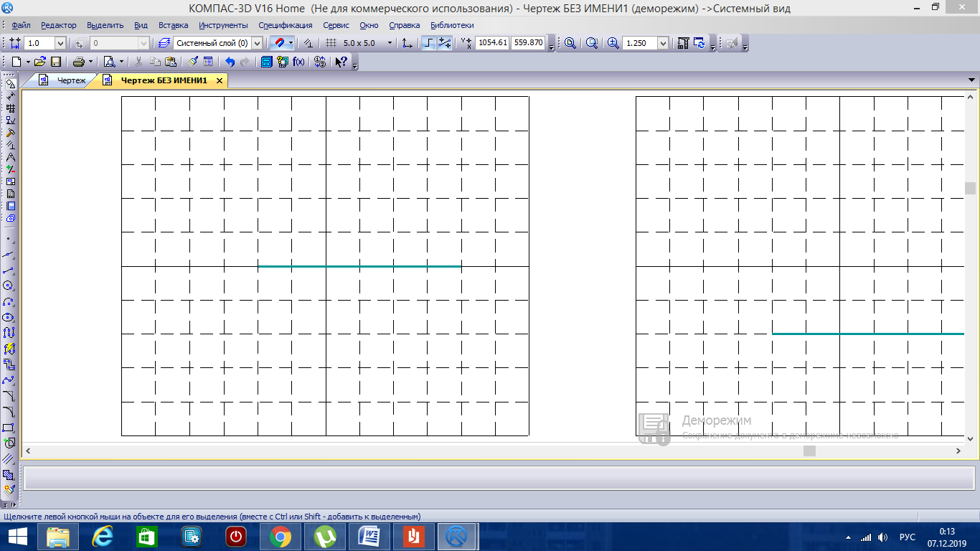Toggle the snap magnet button
Viewport: 980px width, 551px height.
[280, 43]
